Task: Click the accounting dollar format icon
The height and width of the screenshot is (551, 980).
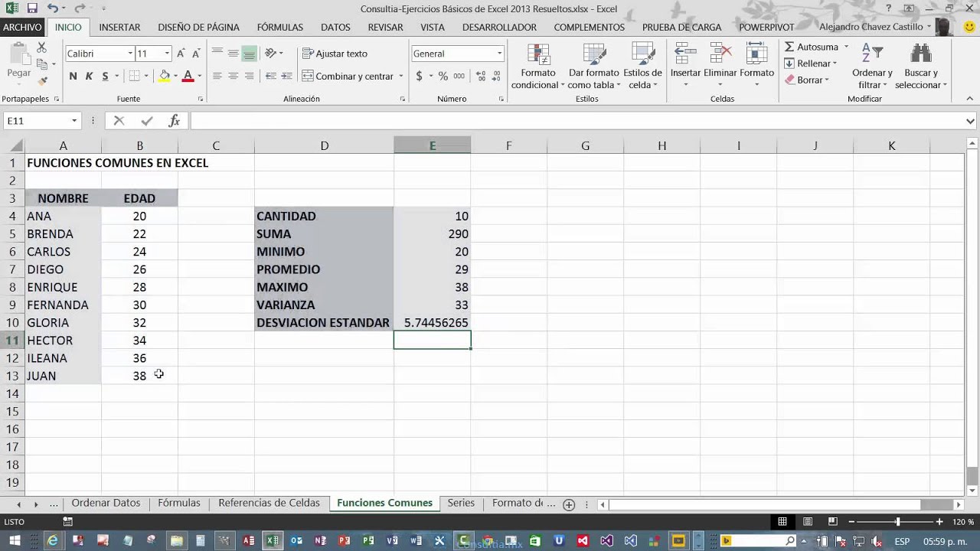Action: 419,76
